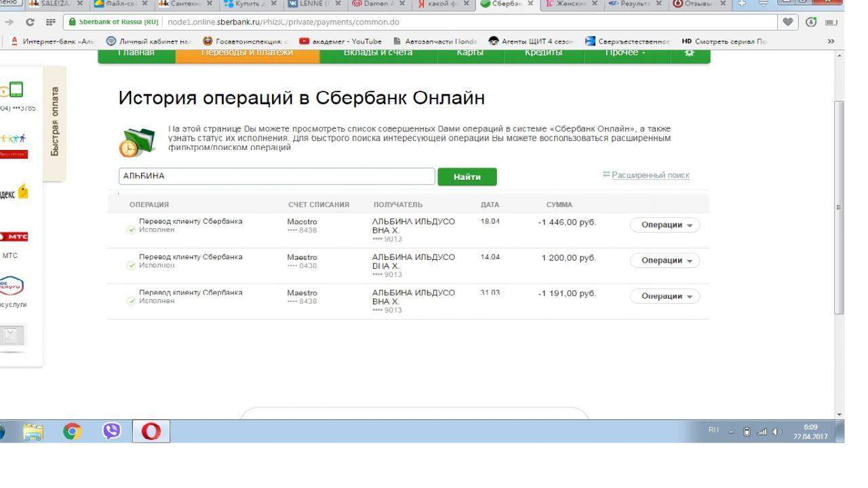Open the 14.04 Перевод клиенту Сбербанка entry
868x488 pixels.
tap(191, 257)
